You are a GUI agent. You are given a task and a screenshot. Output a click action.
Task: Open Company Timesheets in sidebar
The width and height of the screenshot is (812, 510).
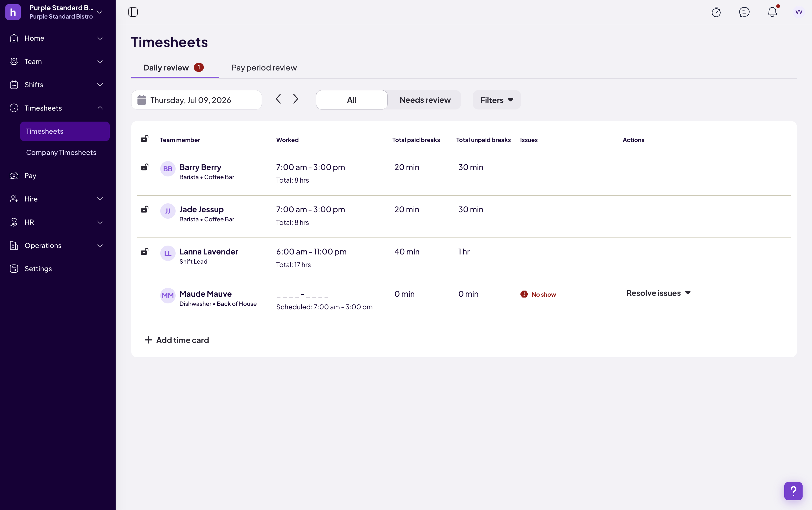click(61, 153)
